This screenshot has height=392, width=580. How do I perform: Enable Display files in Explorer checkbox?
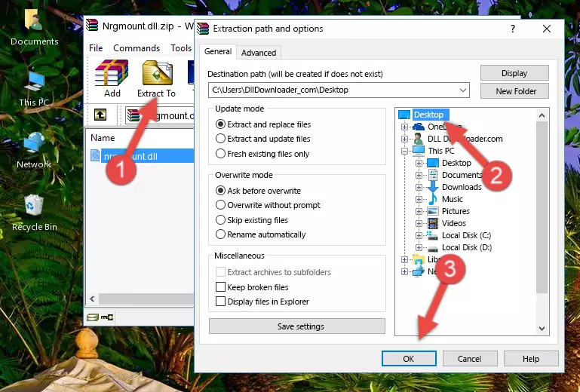coord(220,302)
